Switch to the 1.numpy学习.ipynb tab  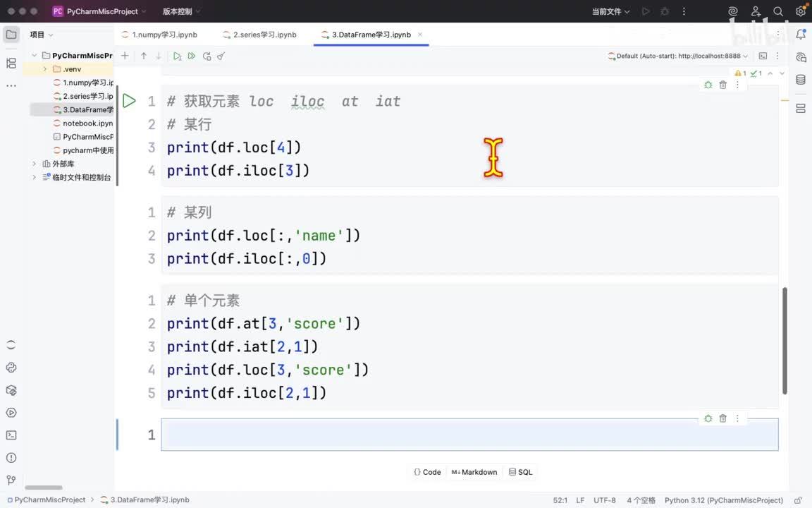(159, 35)
